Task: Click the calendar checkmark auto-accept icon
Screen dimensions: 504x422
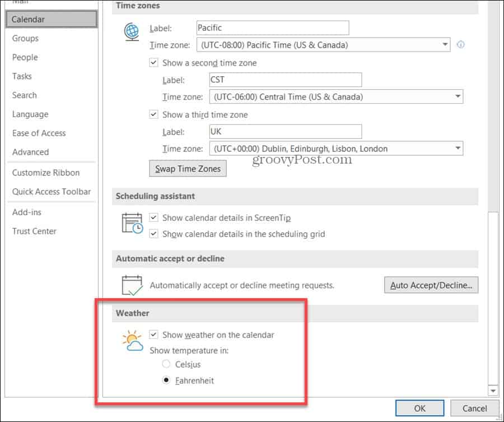Action: 132,285
